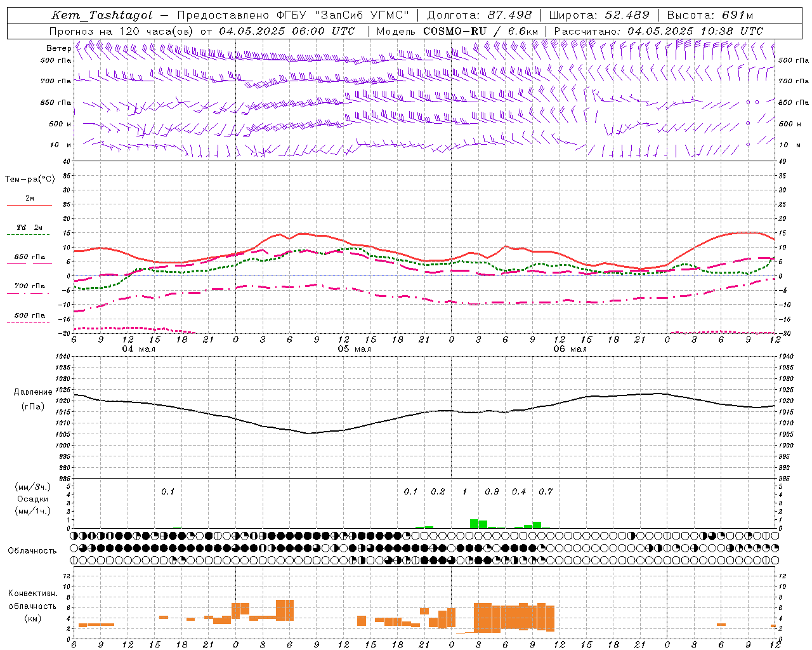The width and height of the screenshot is (812, 650).
Task: Click precipitation amount '0.9'
Action: [x=492, y=492]
